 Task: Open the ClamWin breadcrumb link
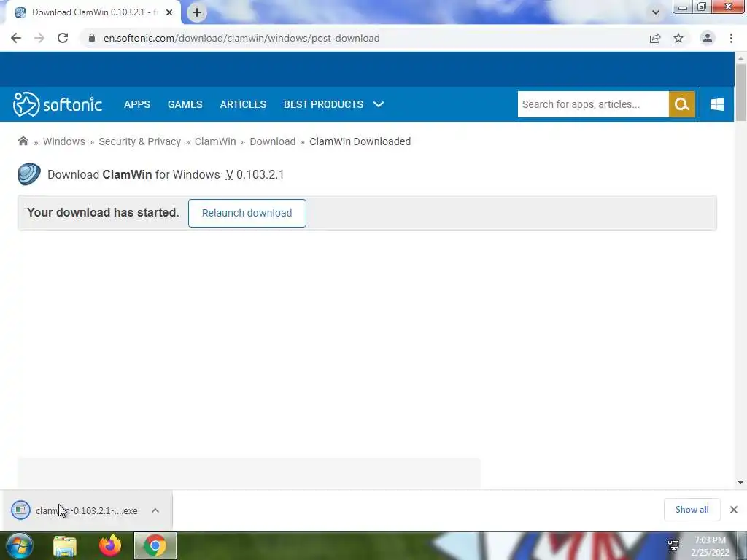[215, 141]
